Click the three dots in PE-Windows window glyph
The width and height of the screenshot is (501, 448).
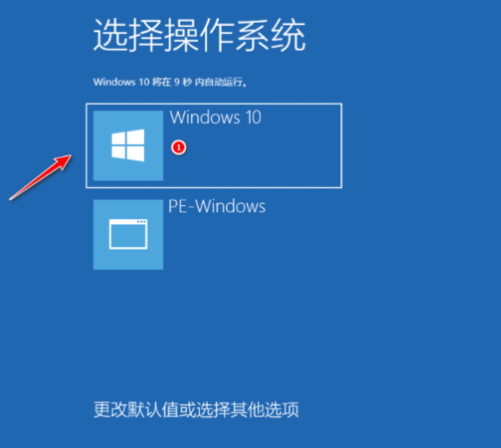tap(141, 221)
